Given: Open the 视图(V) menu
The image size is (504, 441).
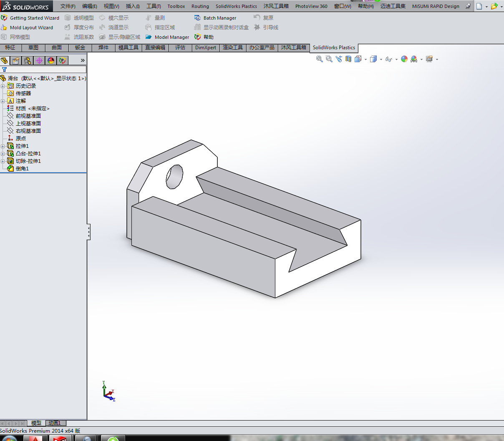Looking at the screenshot, I should pos(111,6).
